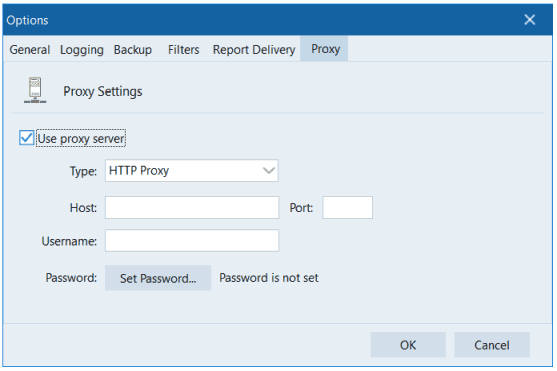Image resolution: width=557 pixels, height=371 pixels.
Task: Click the 'Type:' label
Action: coord(83,171)
